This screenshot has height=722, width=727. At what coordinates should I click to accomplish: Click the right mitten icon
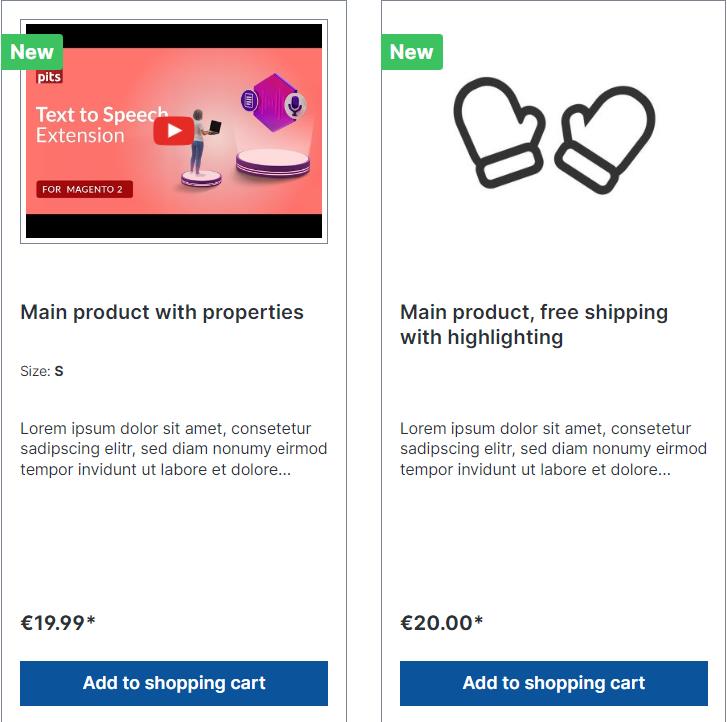(x=606, y=138)
